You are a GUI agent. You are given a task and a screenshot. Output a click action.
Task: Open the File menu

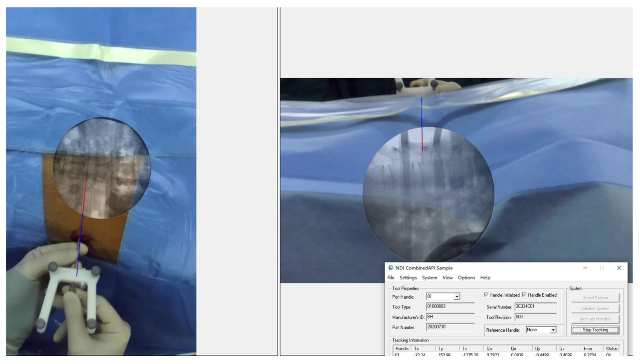point(391,278)
